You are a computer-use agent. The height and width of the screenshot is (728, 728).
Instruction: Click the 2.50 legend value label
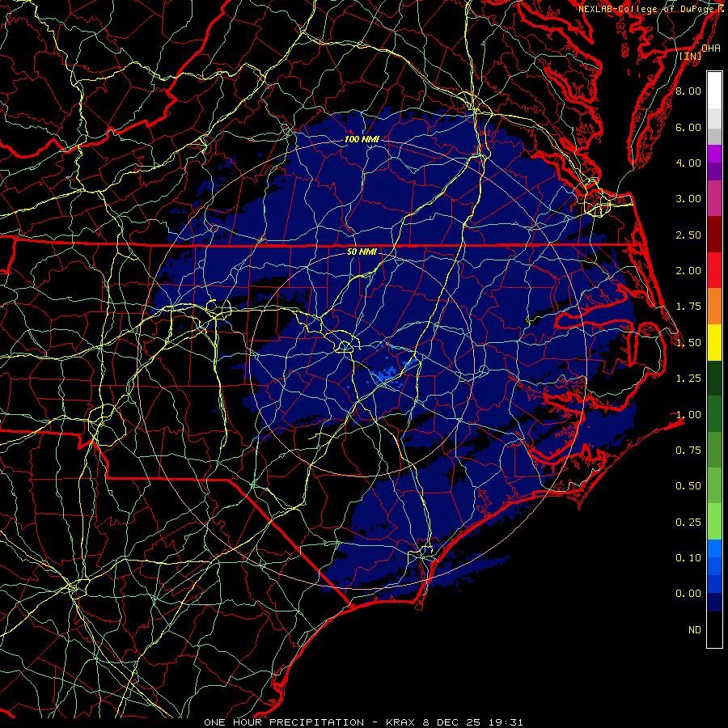688,235
